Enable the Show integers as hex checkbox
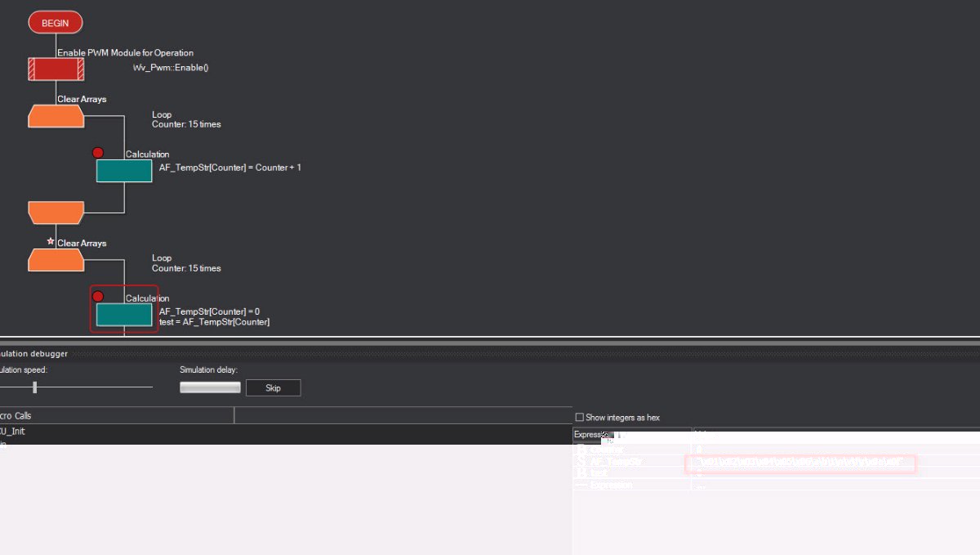980x555 pixels. 580,418
